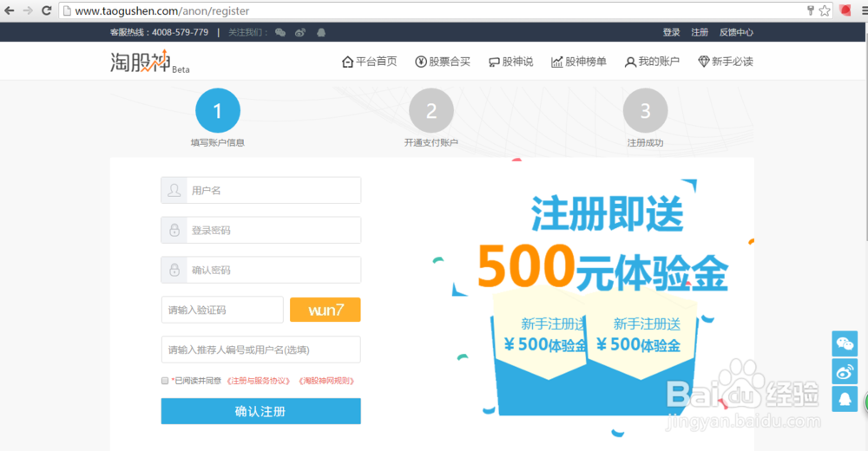
Task: Click the user icon beside 用户名 field
Action: (174, 190)
